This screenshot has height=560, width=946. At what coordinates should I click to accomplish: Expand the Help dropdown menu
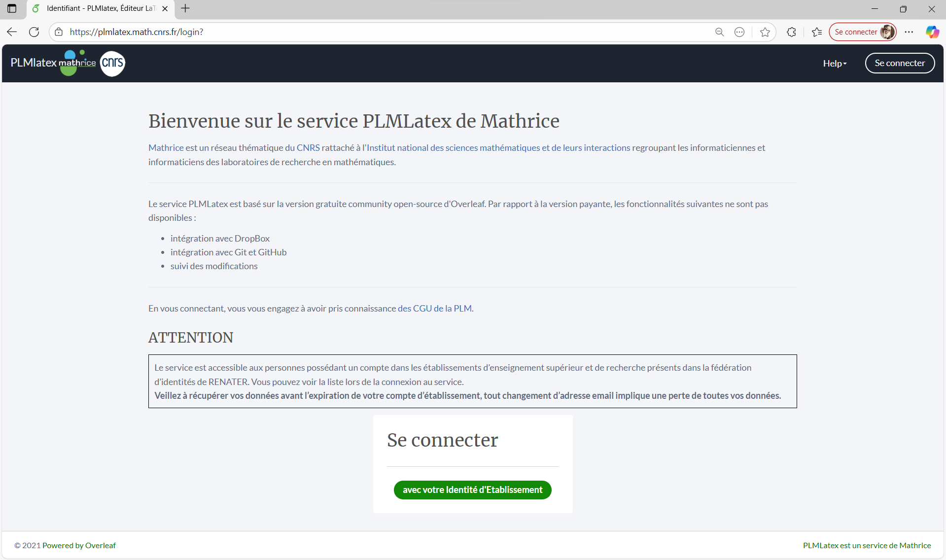834,64
